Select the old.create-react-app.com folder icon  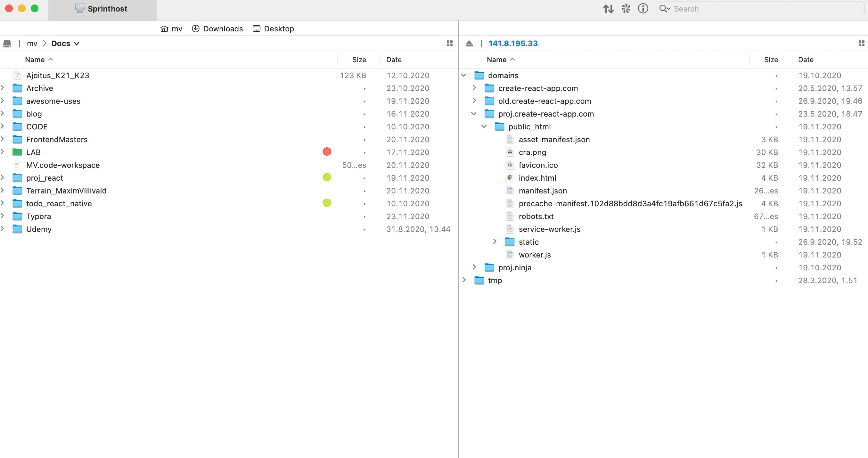pos(489,101)
